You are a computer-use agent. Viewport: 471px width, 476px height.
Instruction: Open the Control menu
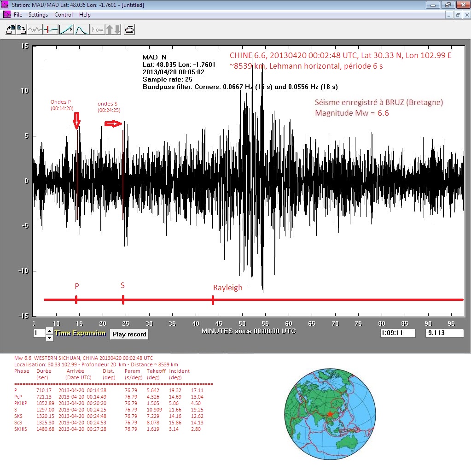click(64, 15)
